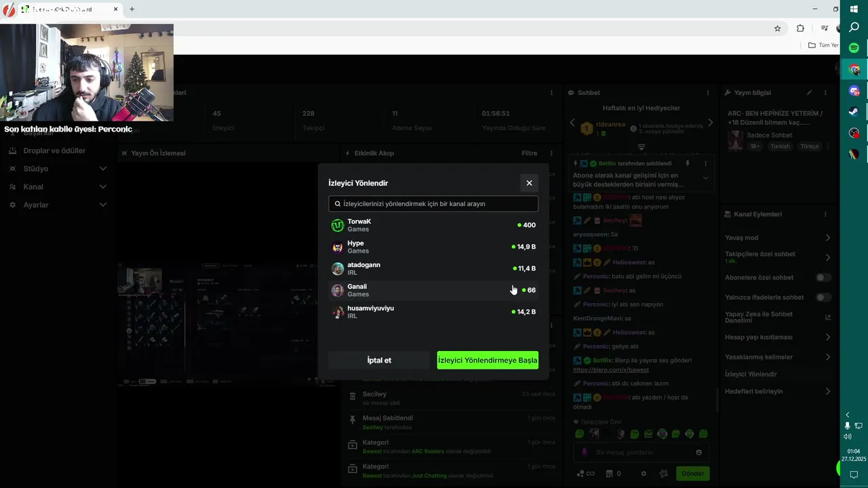Click İzleyici Yönlendirmeye Başla button
The width and height of the screenshot is (868, 488).
[488, 361]
